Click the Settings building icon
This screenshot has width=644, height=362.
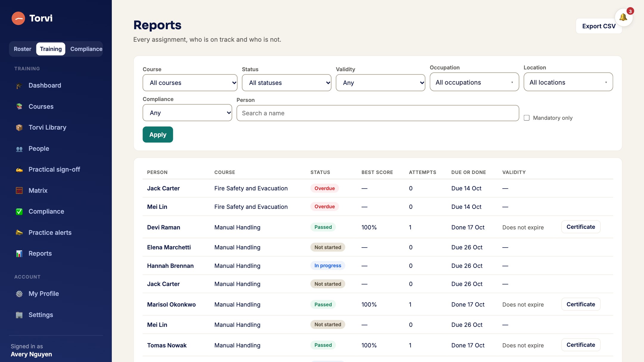click(19, 315)
